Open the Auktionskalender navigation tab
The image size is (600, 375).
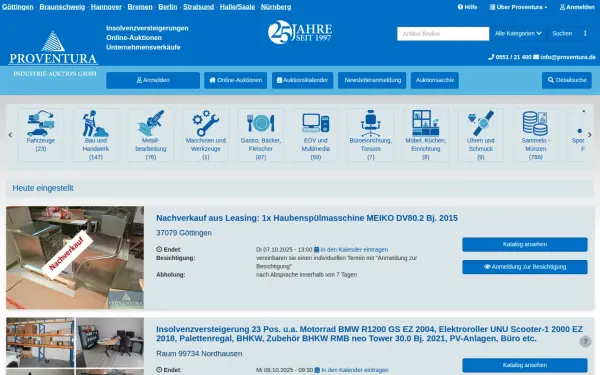pos(302,80)
